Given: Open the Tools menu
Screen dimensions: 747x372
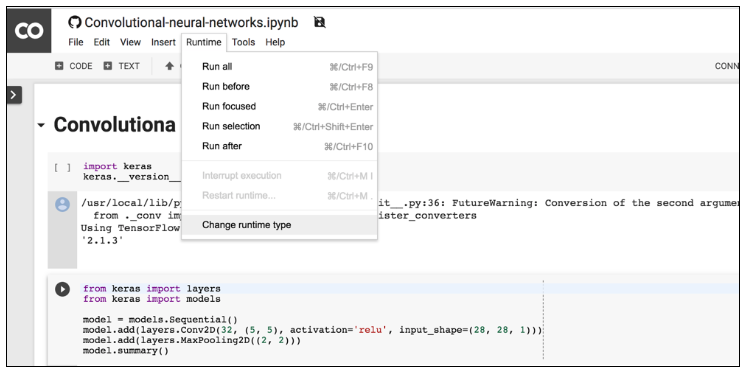Looking at the screenshot, I should click(x=243, y=42).
